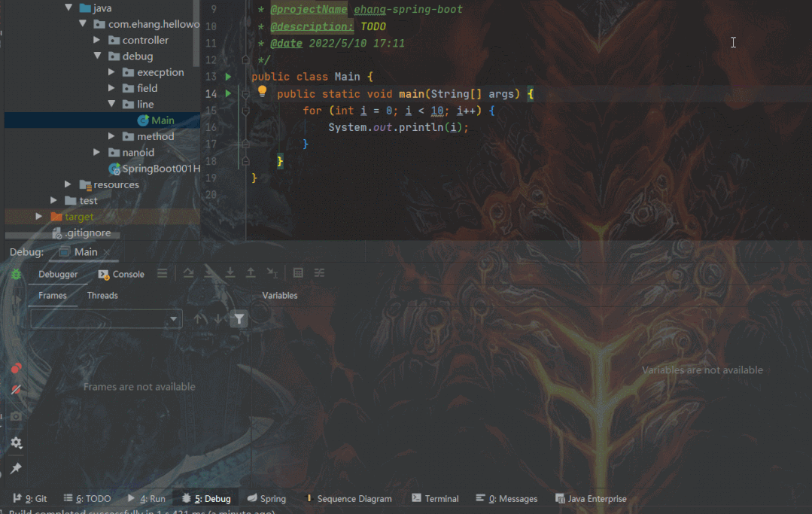812x514 pixels.
Task: Toggle Mute Breakpoints icon
Action: [16, 390]
